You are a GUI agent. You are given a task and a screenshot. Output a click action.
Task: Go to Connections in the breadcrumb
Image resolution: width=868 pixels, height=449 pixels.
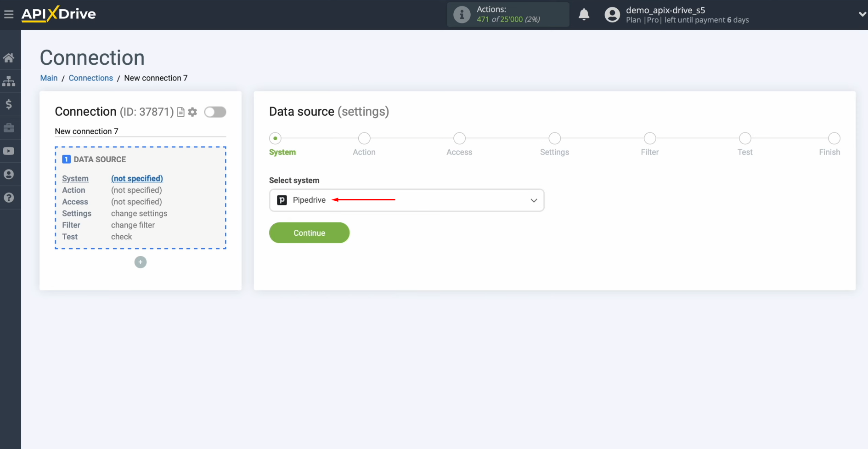90,78
